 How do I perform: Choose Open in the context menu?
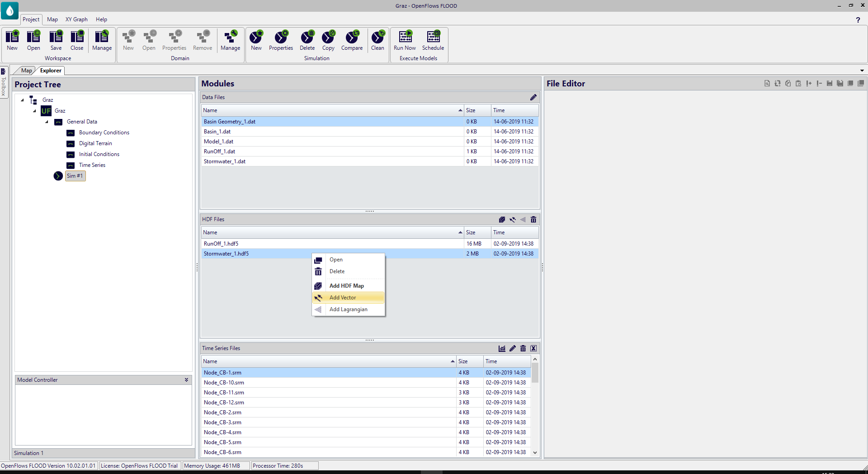(x=349, y=260)
